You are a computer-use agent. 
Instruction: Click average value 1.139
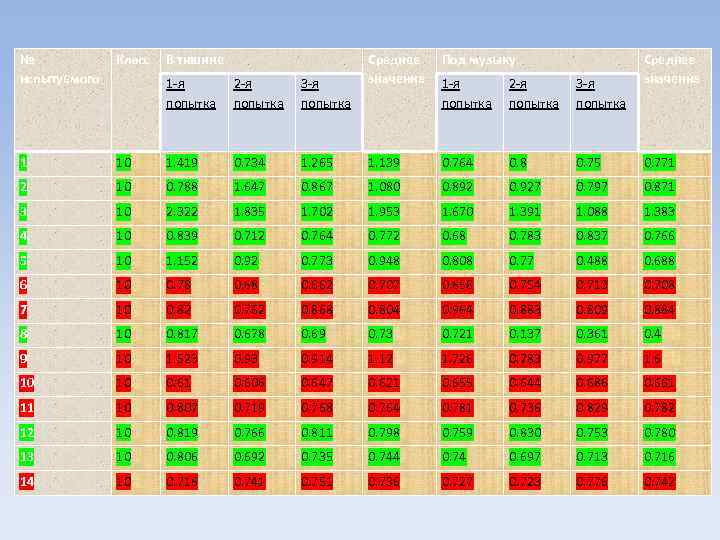[x=383, y=163]
